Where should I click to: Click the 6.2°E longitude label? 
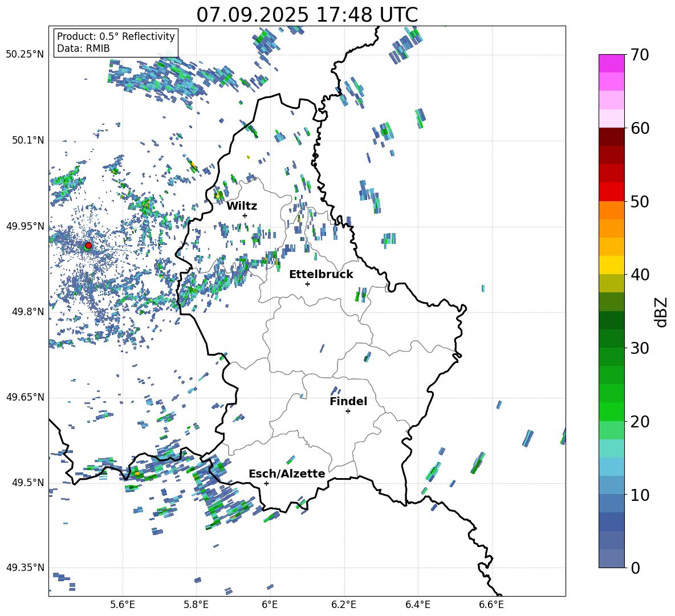click(x=344, y=605)
